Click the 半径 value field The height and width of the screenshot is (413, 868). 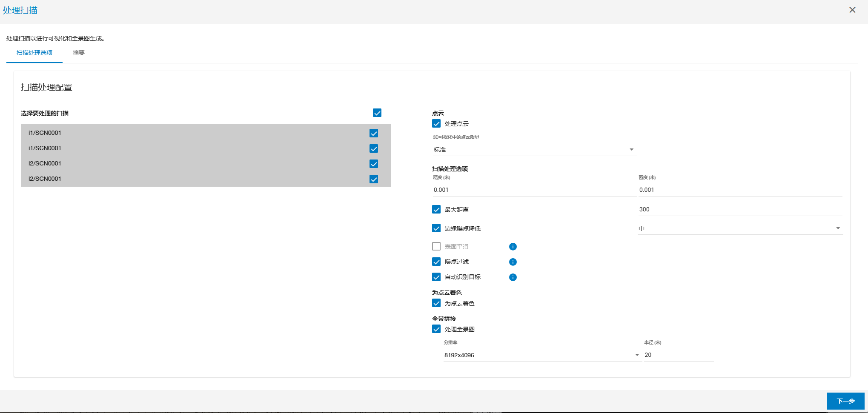pyautogui.click(x=678, y=355)
